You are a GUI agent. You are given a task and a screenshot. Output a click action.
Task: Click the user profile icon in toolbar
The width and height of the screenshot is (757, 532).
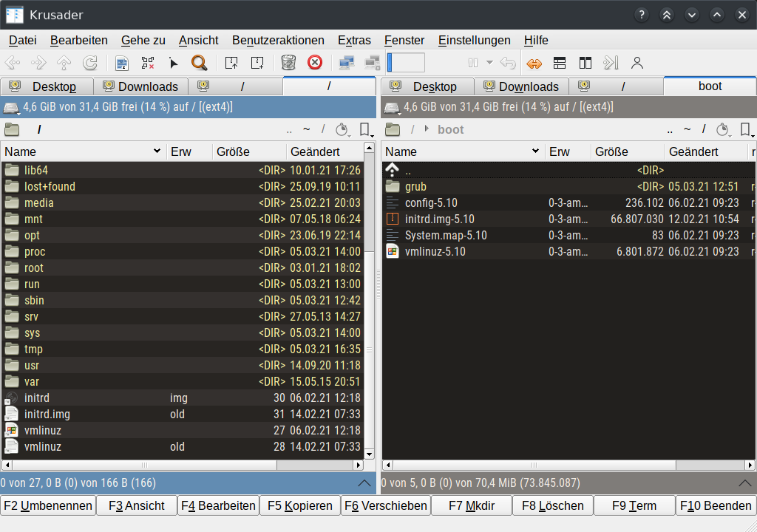637,63
